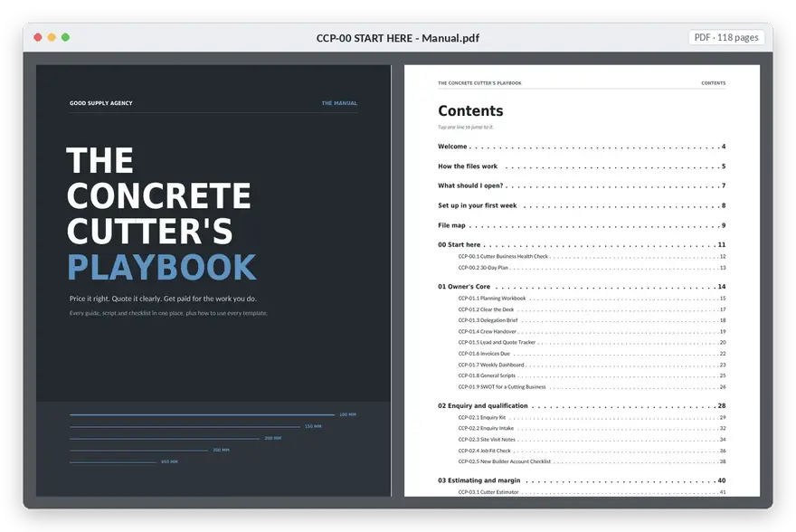The height and width of the screenshot is (532, 796).
Task: Click the 100 MM line label on cover
Action: tap(347, 414)
